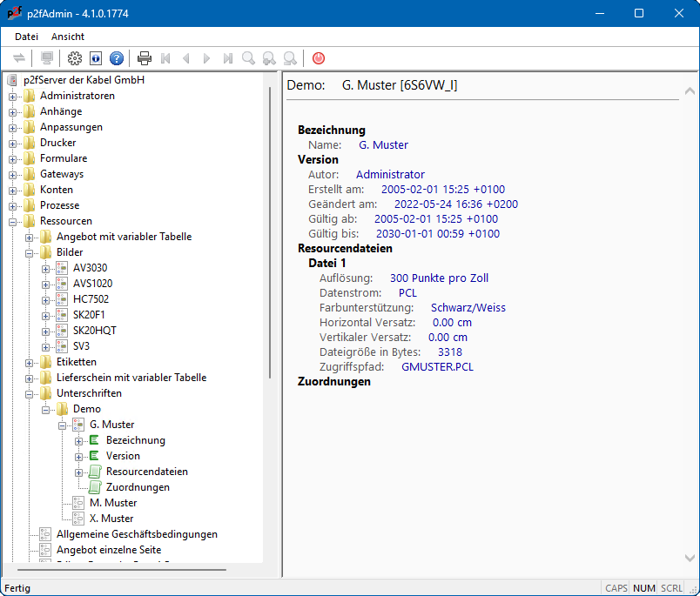The image size is (700, 596).
Task: Click the printer icon in toolbar
Action: click(x=145, y=58)
